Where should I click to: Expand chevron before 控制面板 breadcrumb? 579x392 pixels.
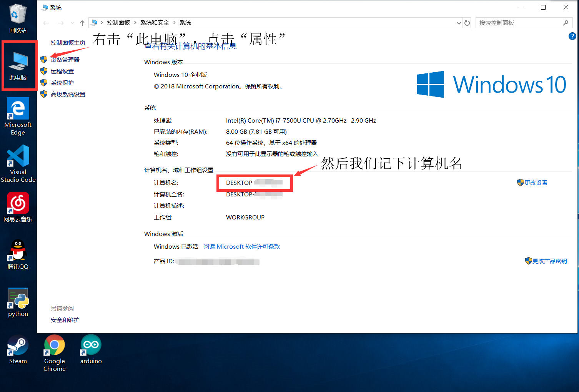click(102, 23)
